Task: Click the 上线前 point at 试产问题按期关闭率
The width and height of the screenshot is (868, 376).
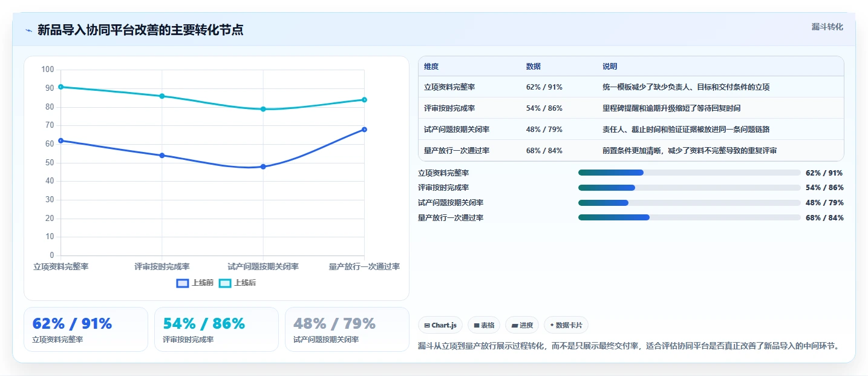Action: coord(263,167)
